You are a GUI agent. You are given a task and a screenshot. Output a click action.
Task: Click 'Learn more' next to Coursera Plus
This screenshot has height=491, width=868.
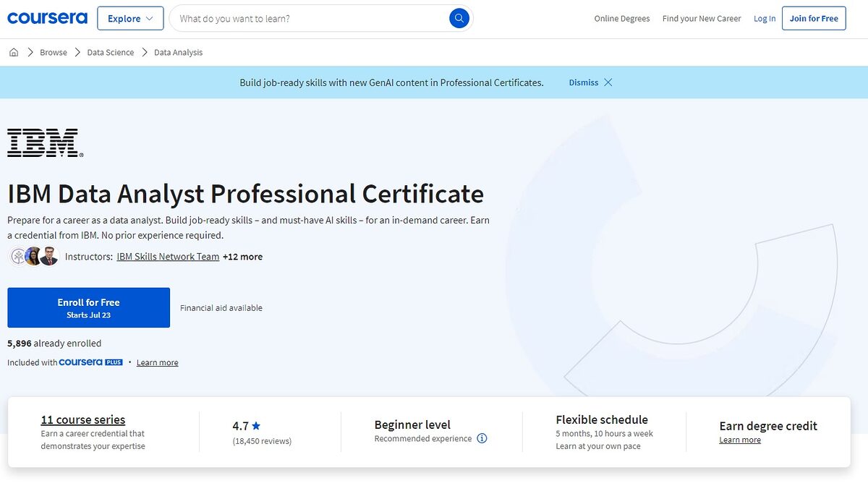158,362
